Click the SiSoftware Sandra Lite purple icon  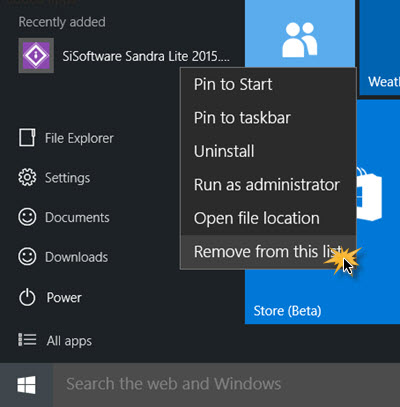[x=36, y=56]
